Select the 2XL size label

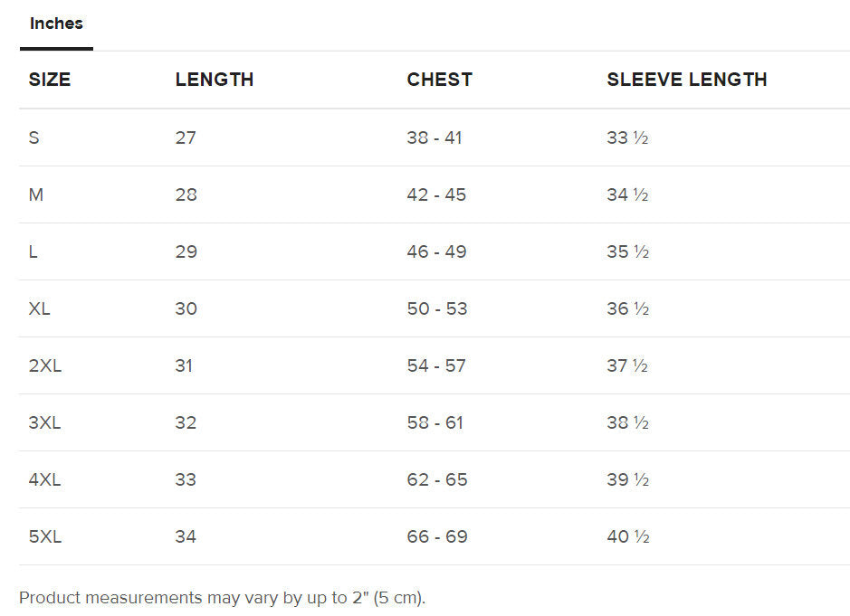point(44,366)
